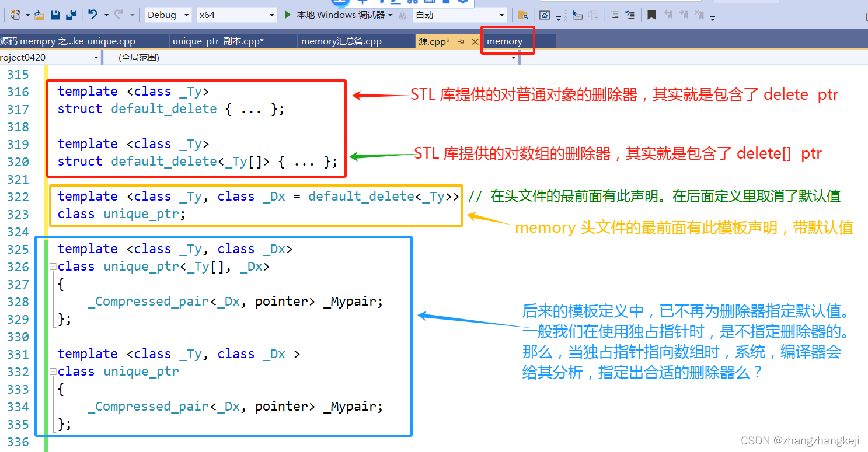
Task: Open the x64 platform dropdown
Action: 237,15
